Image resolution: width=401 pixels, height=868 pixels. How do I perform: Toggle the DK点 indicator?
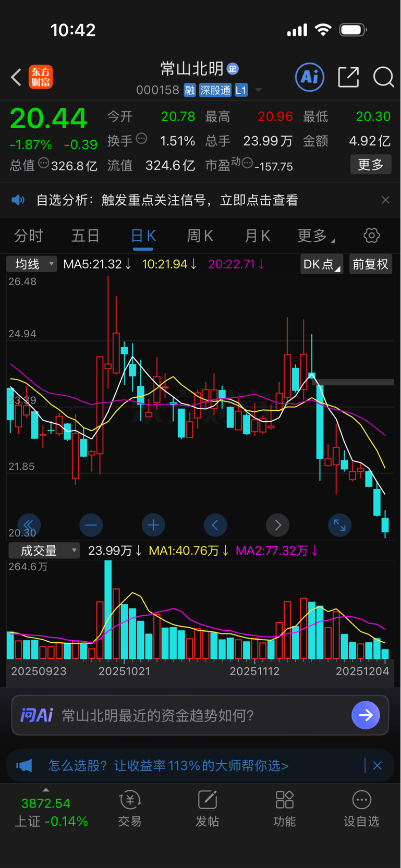pyautogui.click(x=322, y=264)
